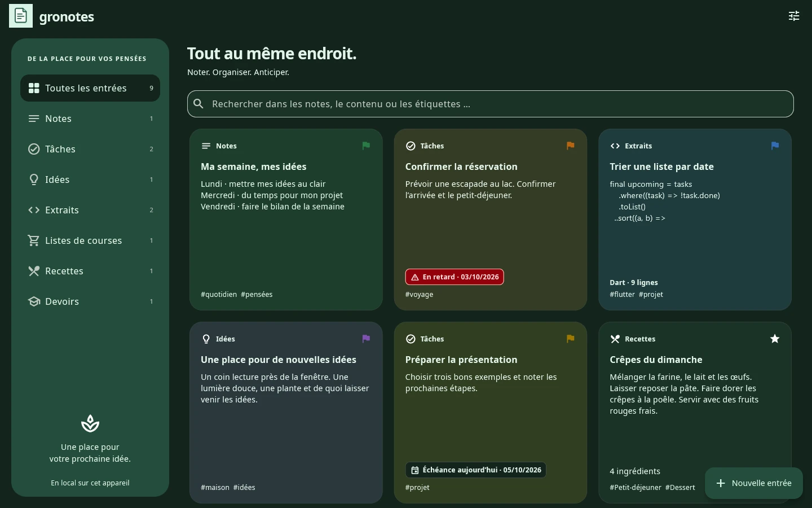Open Crêpes du dimanche recipe title

pyautogui.click(x=656, y=360)
